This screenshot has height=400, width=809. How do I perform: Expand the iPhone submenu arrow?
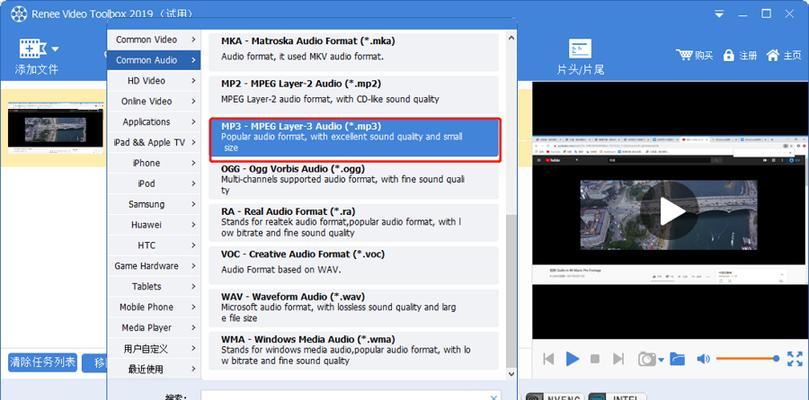coord(193,163)
